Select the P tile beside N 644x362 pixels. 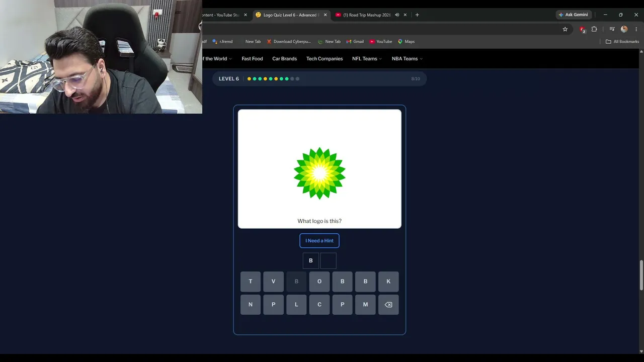273,304
